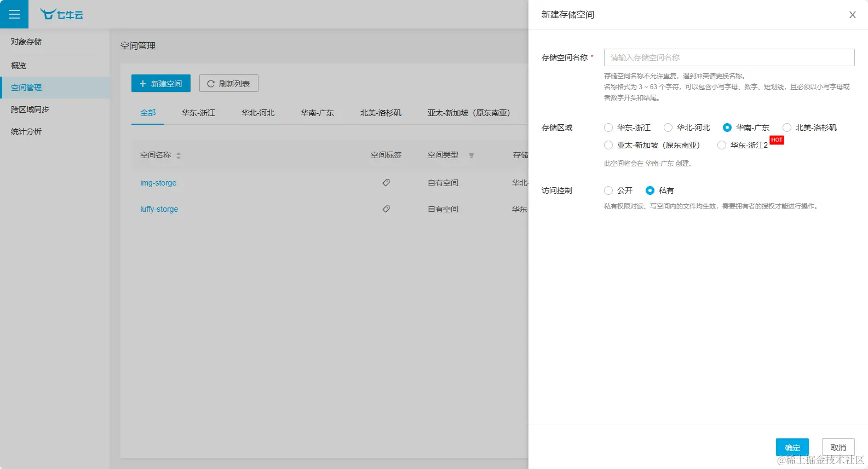Open 空间类型 filter icon
The image size is (868, 469).
coord(472,155)
